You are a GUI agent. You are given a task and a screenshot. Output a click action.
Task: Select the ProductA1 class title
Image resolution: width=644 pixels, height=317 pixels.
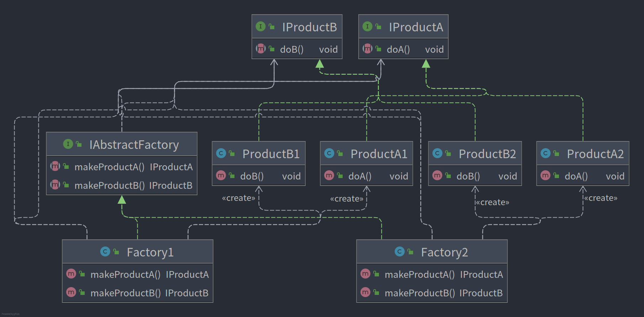click(379, 154)
